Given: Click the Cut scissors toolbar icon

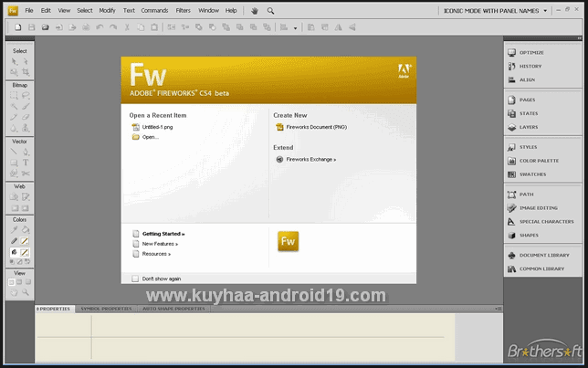Looking at the screenshot, I should pyautogui.click(x=127, y=27).
